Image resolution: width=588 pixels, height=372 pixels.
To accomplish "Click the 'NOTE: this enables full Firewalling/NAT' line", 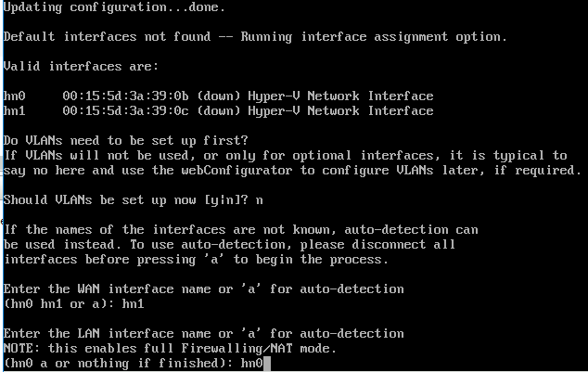I will (170, 349).
